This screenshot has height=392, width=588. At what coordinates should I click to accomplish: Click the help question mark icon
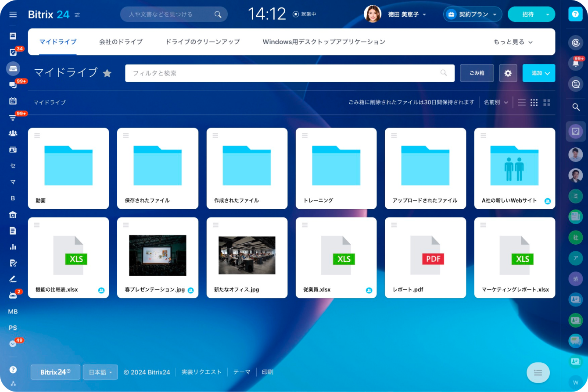tap(575, 14)
